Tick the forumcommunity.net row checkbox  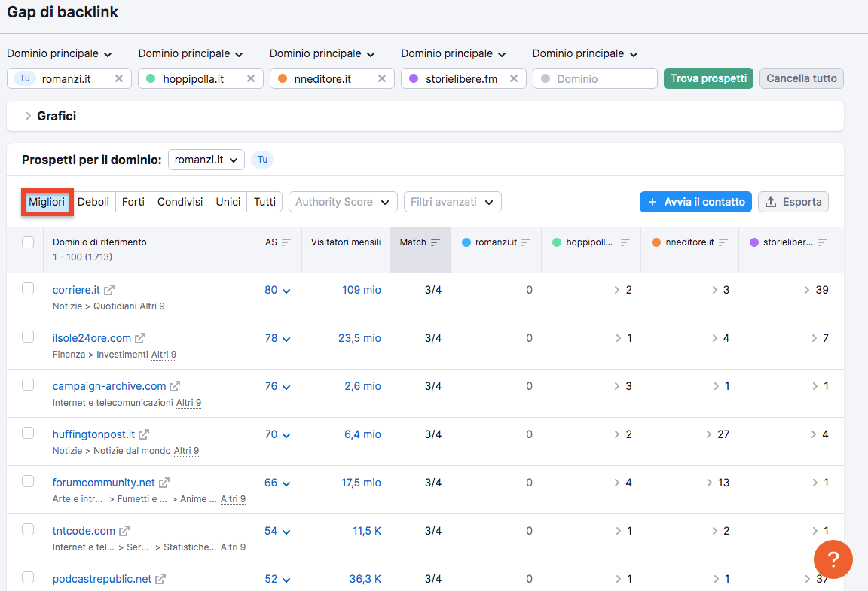(28, 481)
